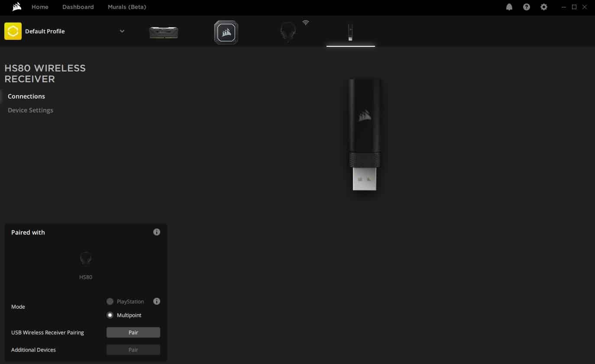Click Pair for Additional Devices
Viewport: 595px width, 364px height.
pos(133,350)
